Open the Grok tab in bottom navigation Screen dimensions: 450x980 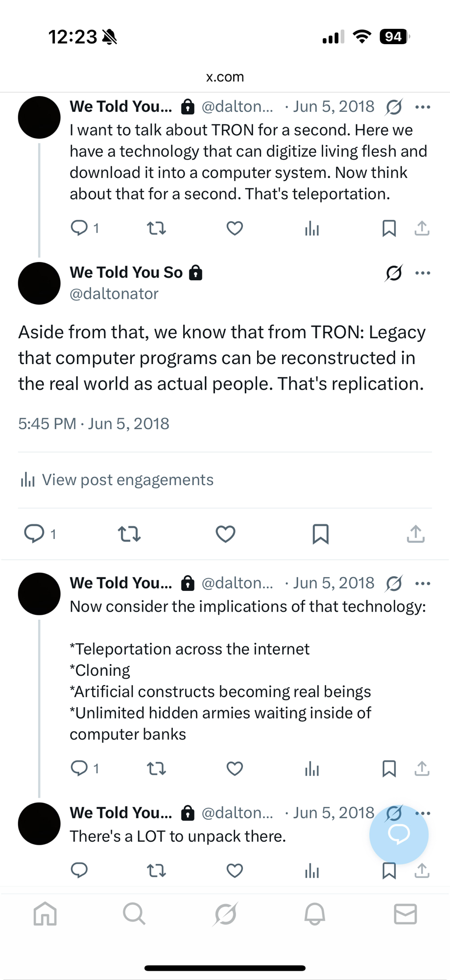(x=225, y=914)
